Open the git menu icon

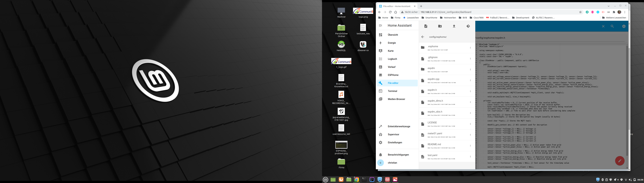468,26
